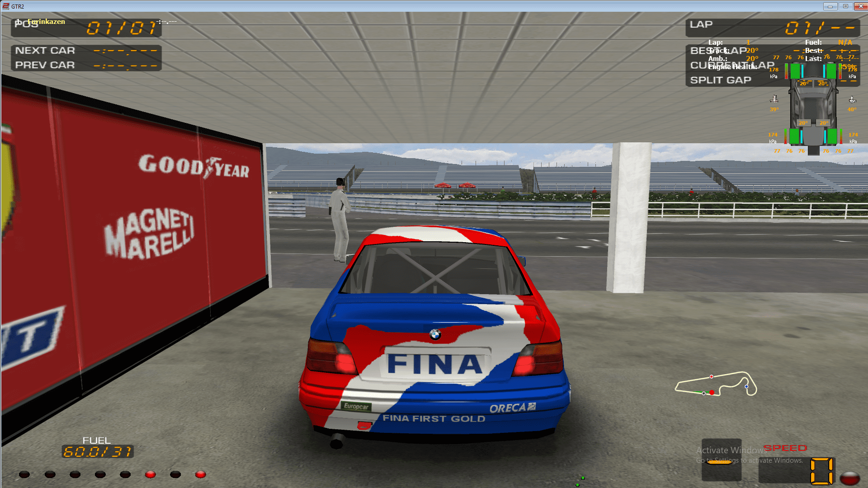
Task: Click the Goodyear banner on garage wall
Action: pos(193,166)
